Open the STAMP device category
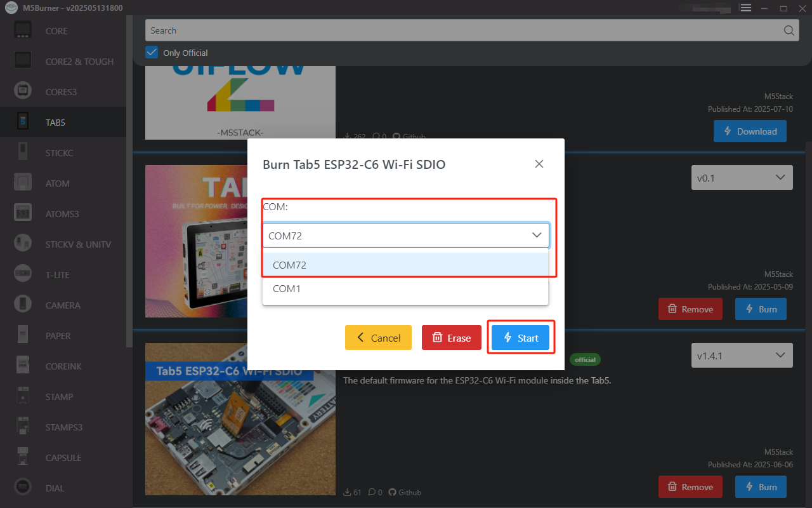This screenshot has width=812, height=508. click(63, 396)
